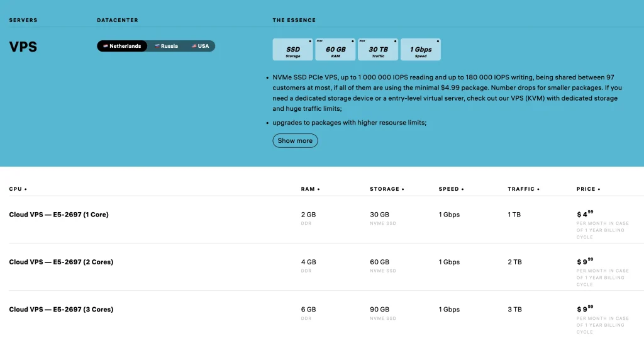Click the 4 GB RAM value

click(x=308, y=262)
